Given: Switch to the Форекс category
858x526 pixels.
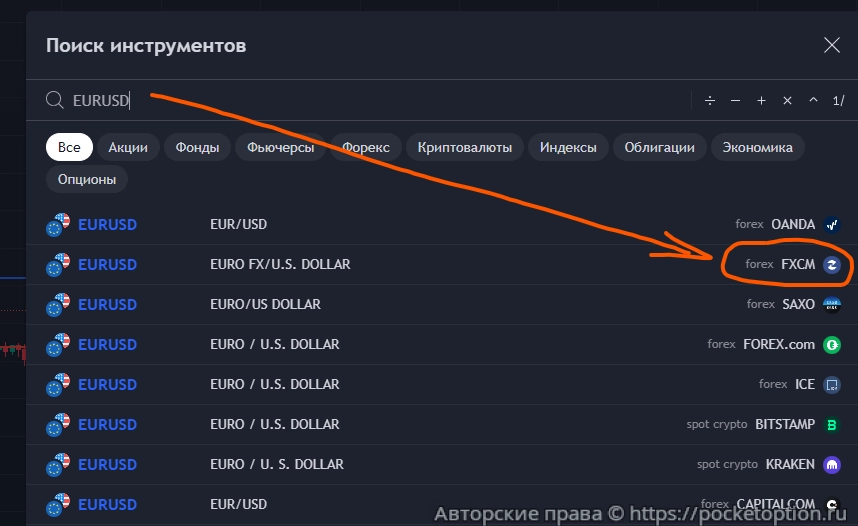Looking at the screenshot, I should (366, 147).
